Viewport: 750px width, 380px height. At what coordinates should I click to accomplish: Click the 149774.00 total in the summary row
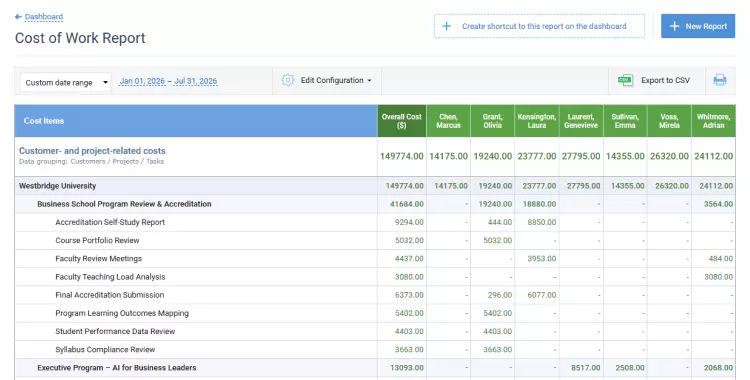(402, 156)
